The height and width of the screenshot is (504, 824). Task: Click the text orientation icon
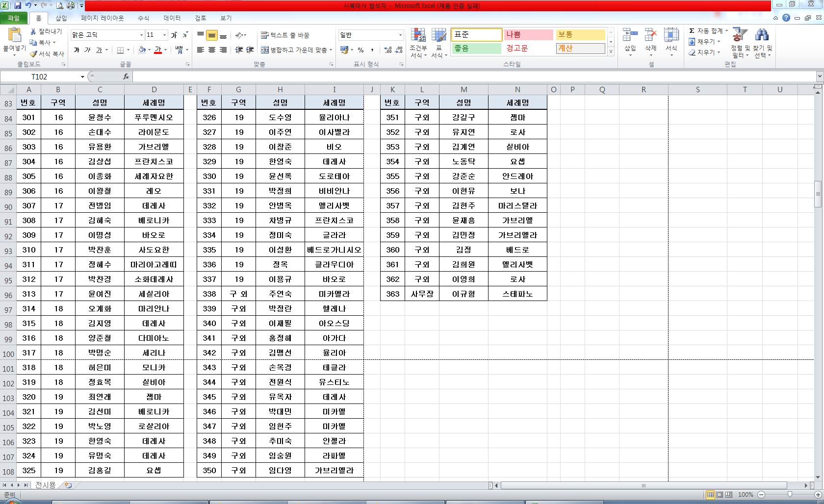point(239,35)
